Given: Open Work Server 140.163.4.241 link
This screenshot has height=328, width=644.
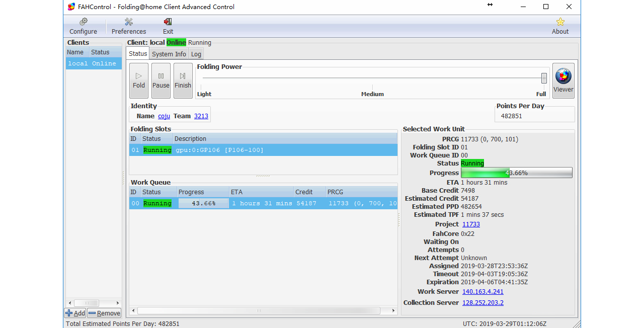Looking at the screenshot, I should (483, 292).
